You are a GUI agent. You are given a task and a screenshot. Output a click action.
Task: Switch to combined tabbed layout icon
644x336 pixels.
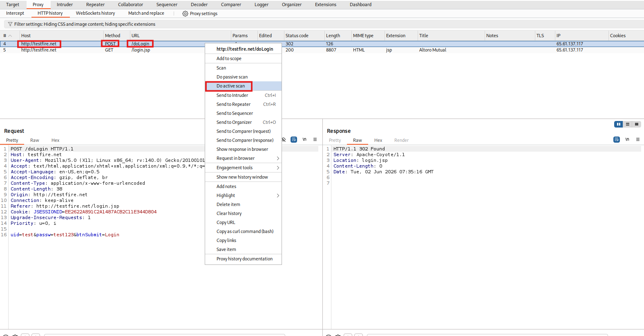(637, 124)
